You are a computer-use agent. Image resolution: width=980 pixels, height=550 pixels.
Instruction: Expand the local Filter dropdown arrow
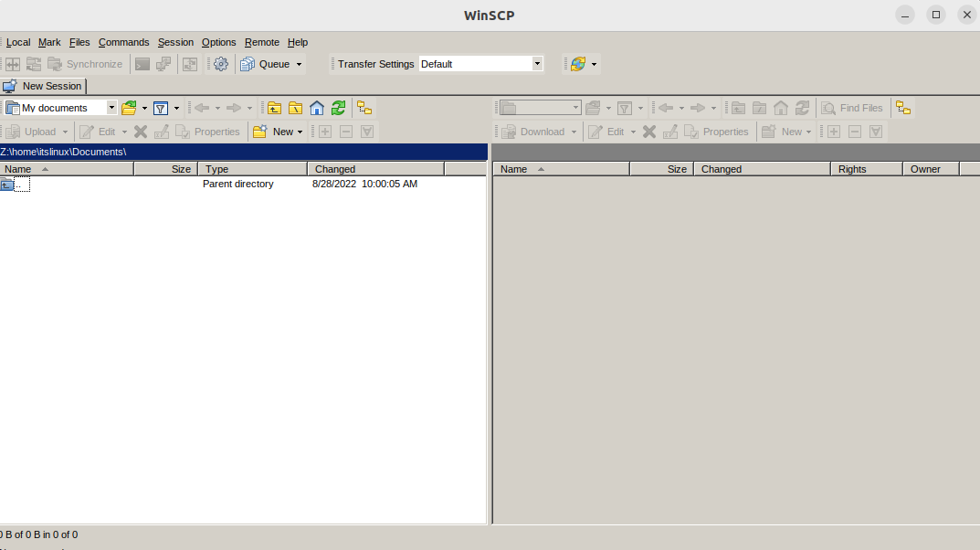pyautogui.click(x=176, y=108)
